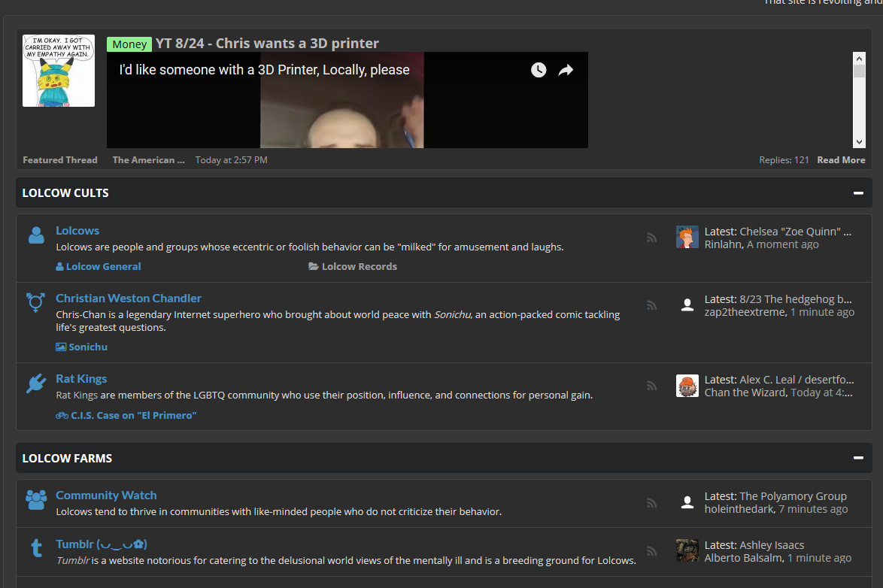Collapse the LOLCOW CULTS category

[x=858, y=192]
